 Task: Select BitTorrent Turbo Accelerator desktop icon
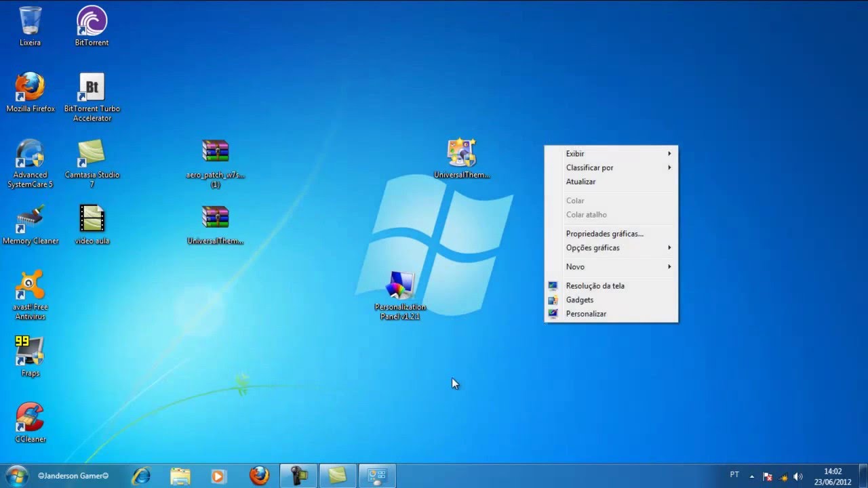tap(92, 98)
